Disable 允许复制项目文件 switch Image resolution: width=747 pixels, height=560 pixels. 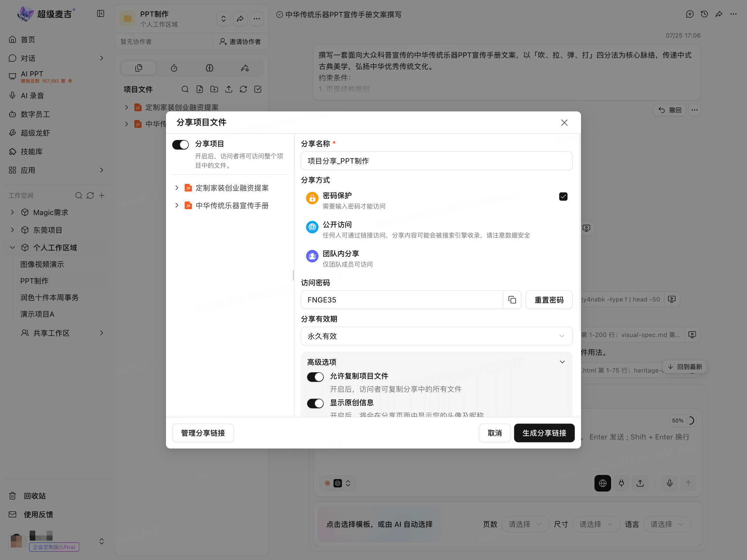pyautogui.click(x=315, y=377)
